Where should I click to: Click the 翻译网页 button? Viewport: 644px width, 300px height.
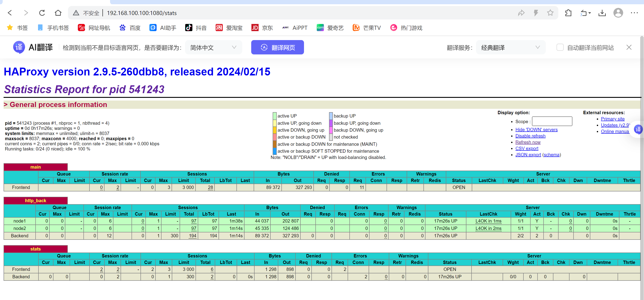pyautogui.click(x=278, y=47)
